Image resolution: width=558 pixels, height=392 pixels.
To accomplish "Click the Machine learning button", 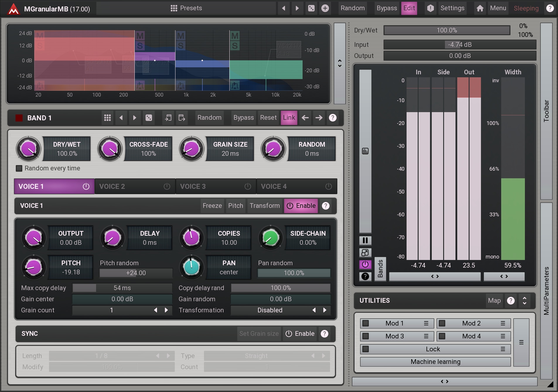I will (x=435, y=362).
